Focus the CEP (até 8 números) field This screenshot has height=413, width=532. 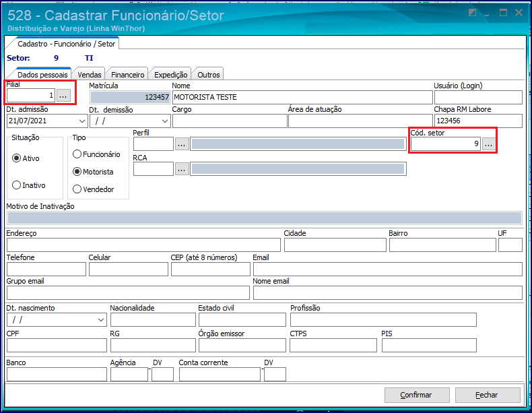tap(211, 269)
